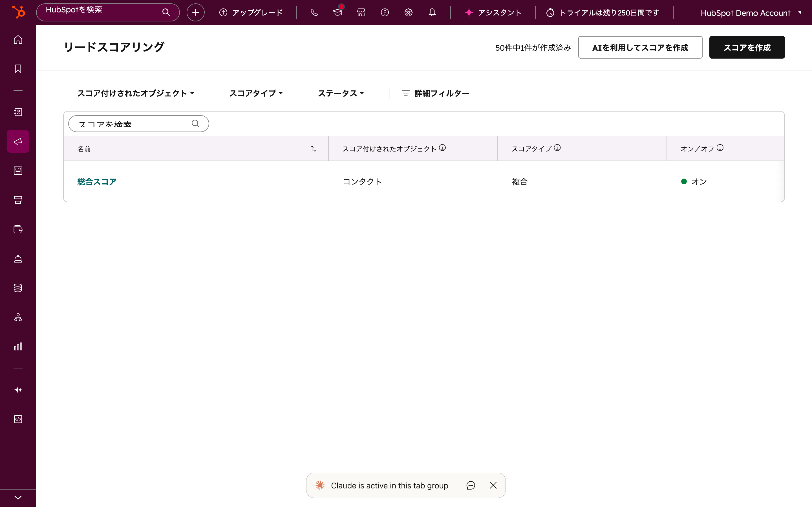
Task: Open the Marketplace store icon in top bar
Action: 361,12
